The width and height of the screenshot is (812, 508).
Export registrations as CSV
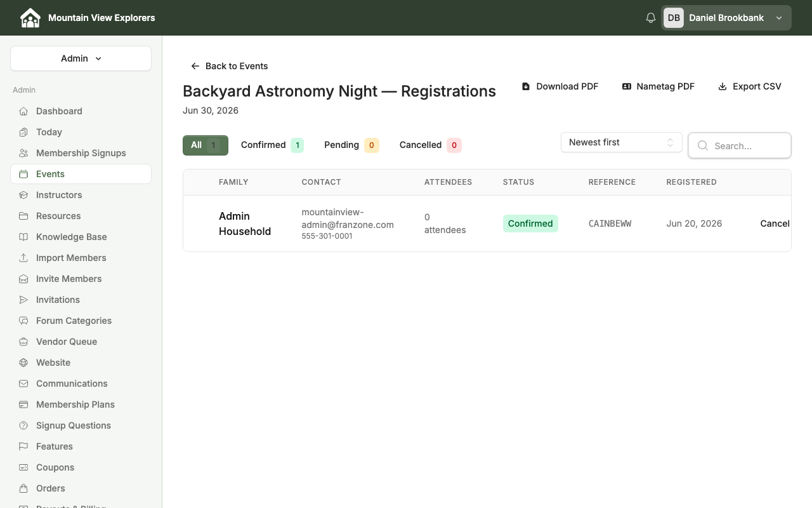(750, 86)
